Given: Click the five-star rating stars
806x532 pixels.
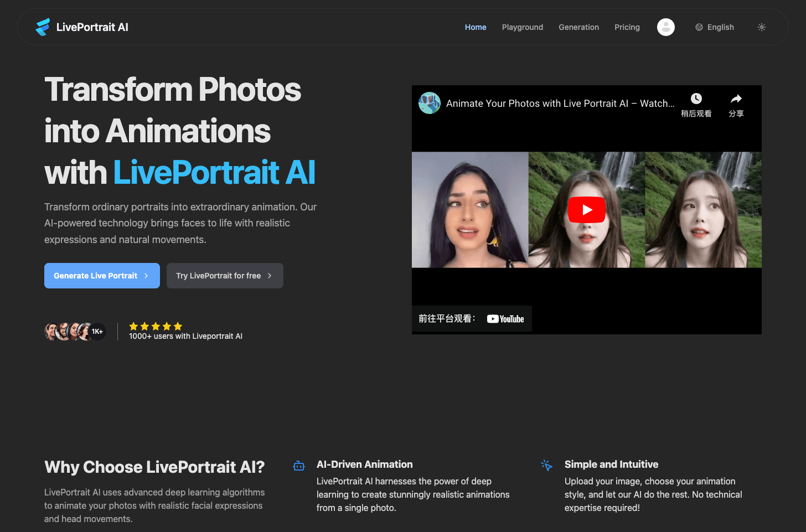Looking at the screenshot, I should (x=156, y=326).
